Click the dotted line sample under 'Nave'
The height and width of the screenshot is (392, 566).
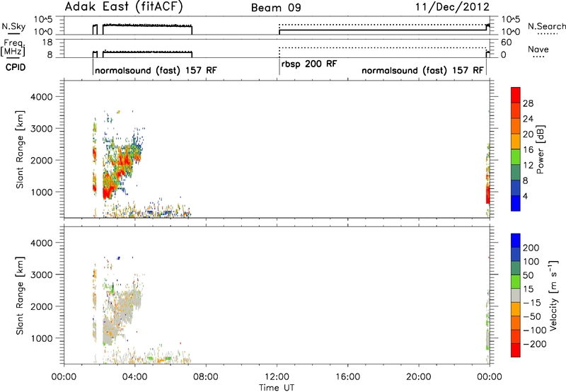point(538,57)
